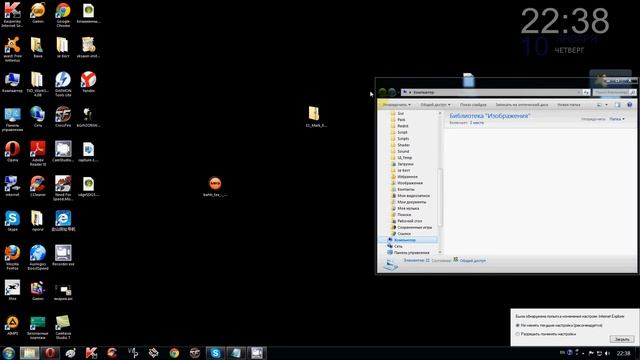Open Mozilla Firefox desktop shortcut
This screenshot has width=640, height=360.
tap(12, 257)
